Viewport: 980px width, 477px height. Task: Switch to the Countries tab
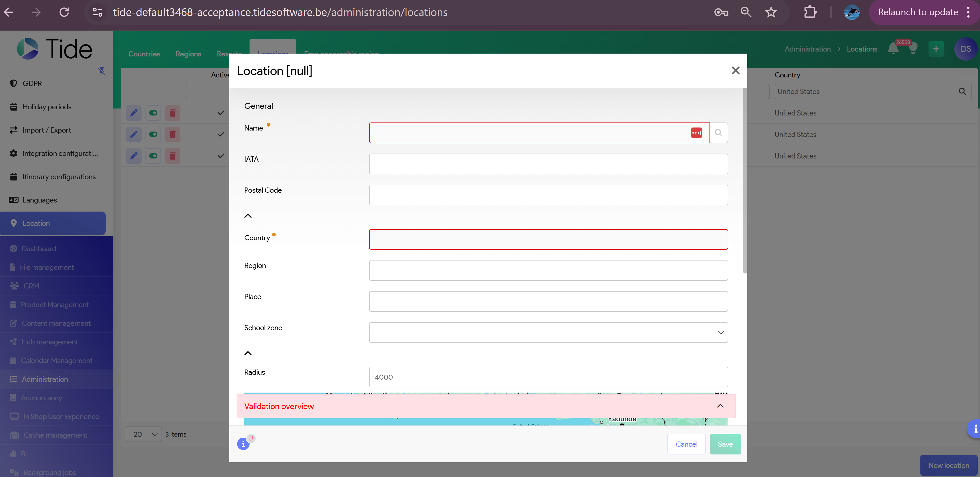click(144, 54)
